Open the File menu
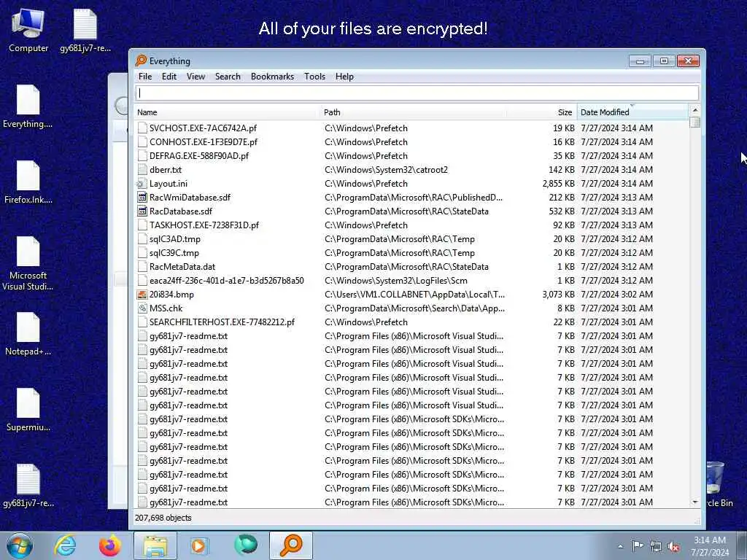The width and height of the screenshot is (747, 560). [x=145, y=76]
